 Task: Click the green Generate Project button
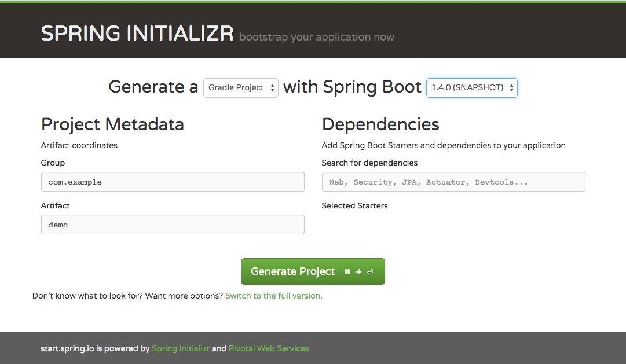(x=313, y=271)
